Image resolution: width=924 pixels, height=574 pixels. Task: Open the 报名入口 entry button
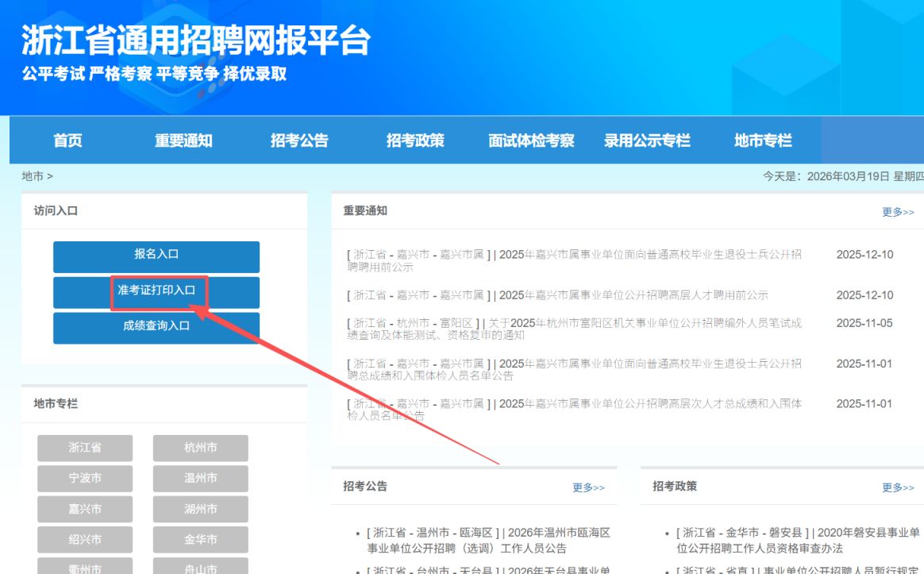pos(156,256)
